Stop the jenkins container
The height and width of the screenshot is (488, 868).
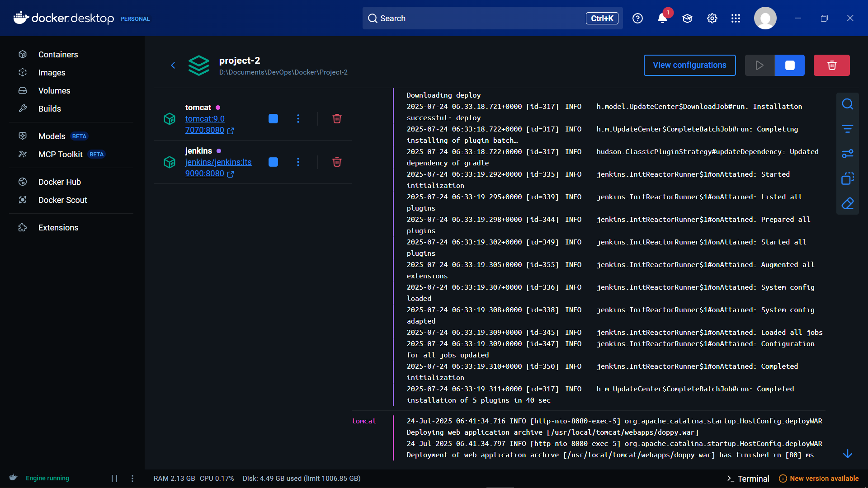(x=273, y=162)
